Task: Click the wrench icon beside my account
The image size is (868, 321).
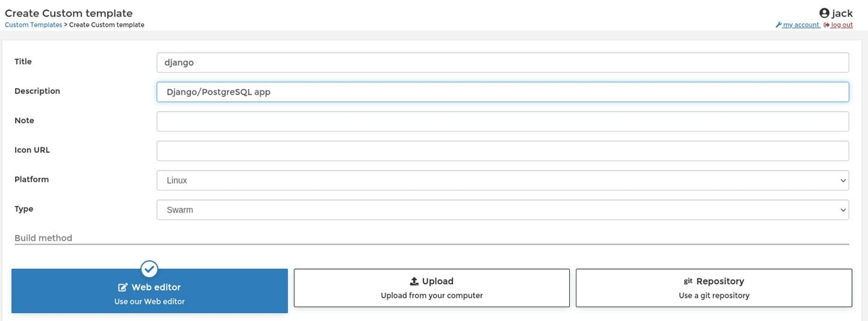Action: pyautogui.click(x=778, y=25)
